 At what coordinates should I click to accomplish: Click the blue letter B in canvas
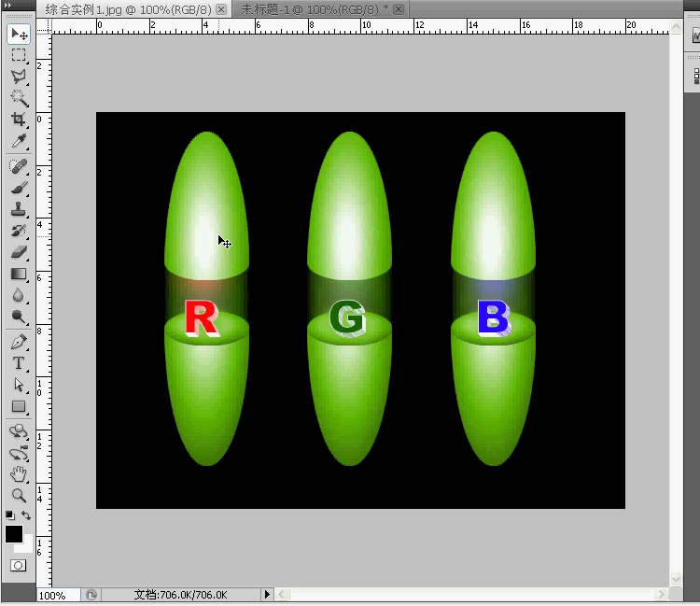[494, 317]
